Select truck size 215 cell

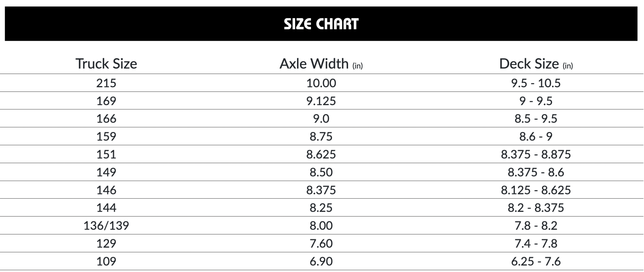[106, 83]
